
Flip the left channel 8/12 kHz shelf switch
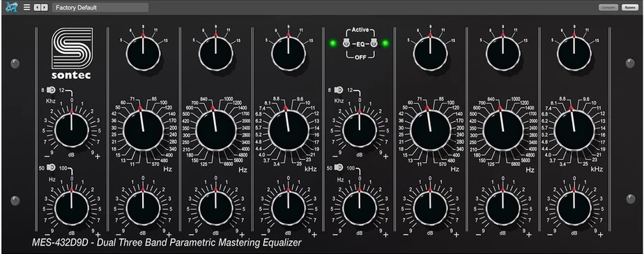[52, 89]
